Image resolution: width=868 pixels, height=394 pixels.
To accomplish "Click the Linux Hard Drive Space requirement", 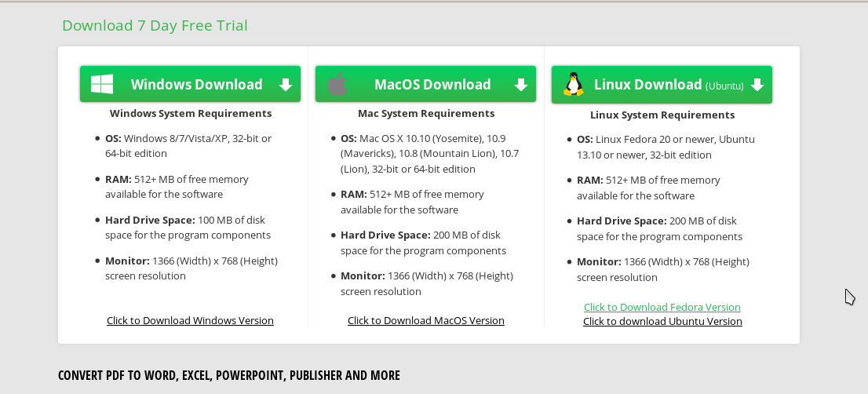I will 659,228.
